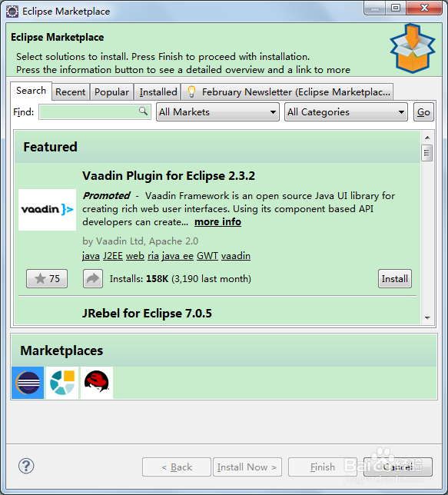448x495 pixels.
Task: Click the GWT tag link
Action: (x=207, y=256)
